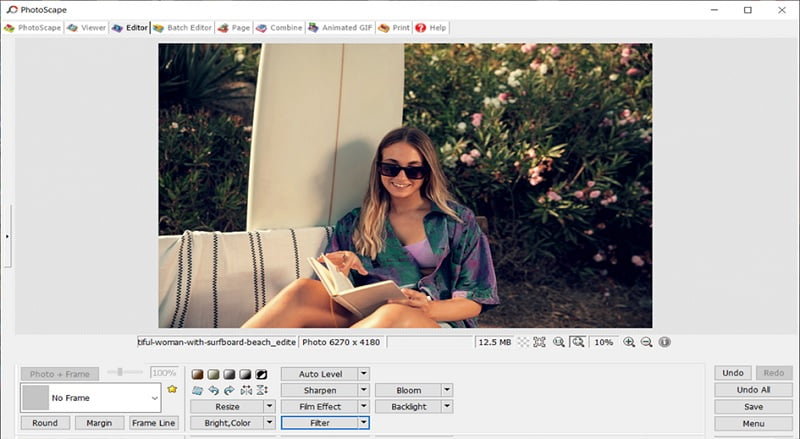Open photo info via the round icon
The image size is (800, 439).
(x=664, y=342)
